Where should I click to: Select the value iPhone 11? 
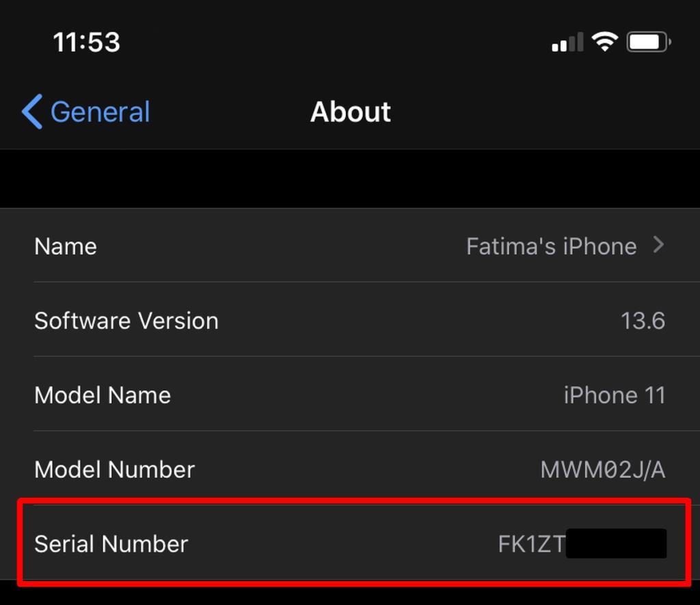tap(615, 395)
